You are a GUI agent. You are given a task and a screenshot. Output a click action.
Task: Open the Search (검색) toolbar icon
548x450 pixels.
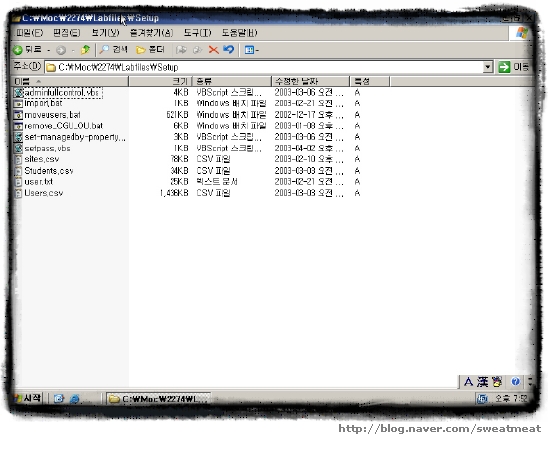click(114, 50)
